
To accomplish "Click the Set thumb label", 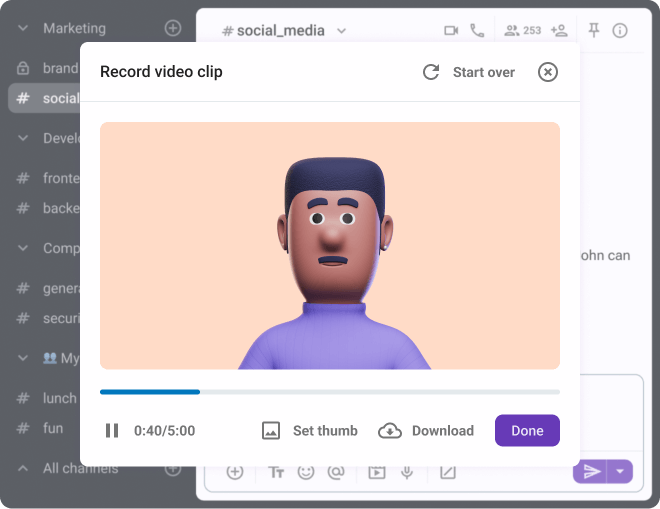I will click(325, 431).
